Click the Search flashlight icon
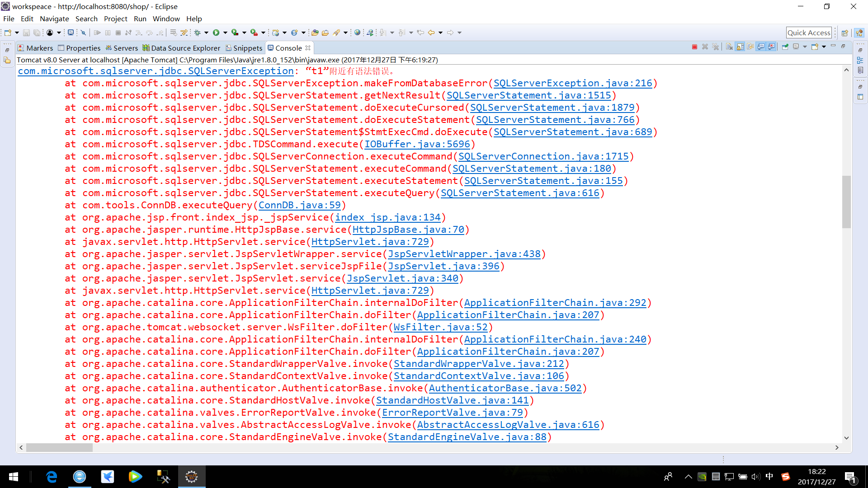The height and width of the screenshot is (488, 868). coord(336,33)
